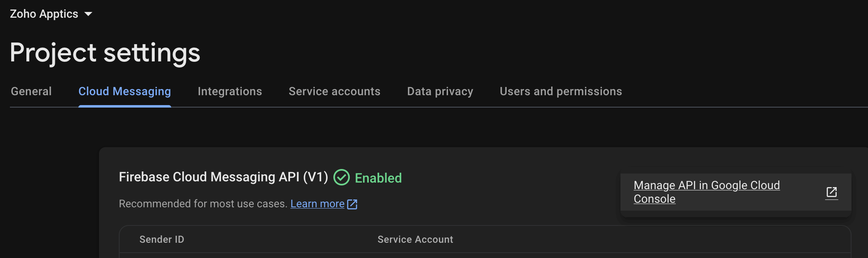Click the green Enabled checkmark icon
The width and height of the screenshot is (868, 258).
click(x=341, y=178)
